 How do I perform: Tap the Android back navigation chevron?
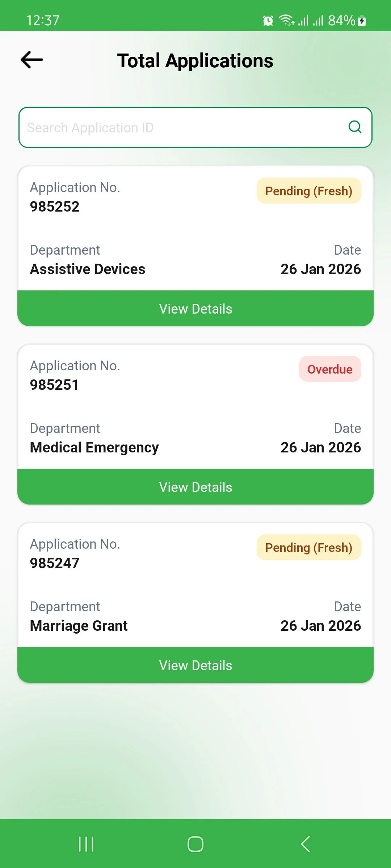pyautogui.click(x=305, y=844)
